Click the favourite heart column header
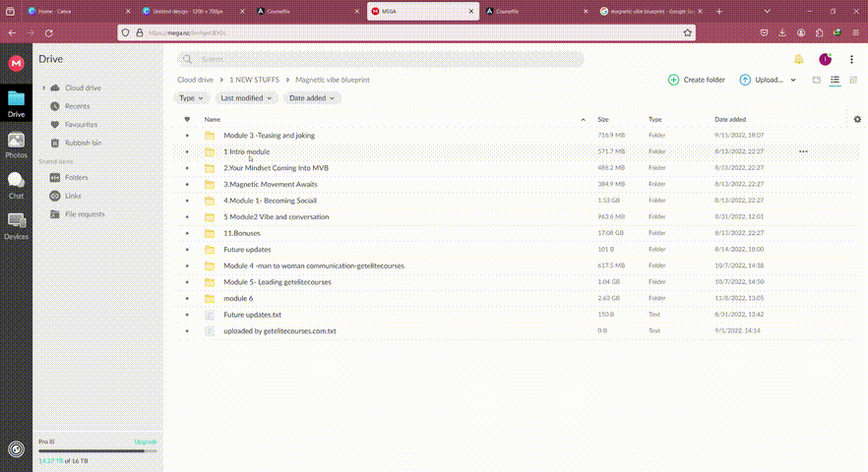The image size is (868, 472). 187,120
